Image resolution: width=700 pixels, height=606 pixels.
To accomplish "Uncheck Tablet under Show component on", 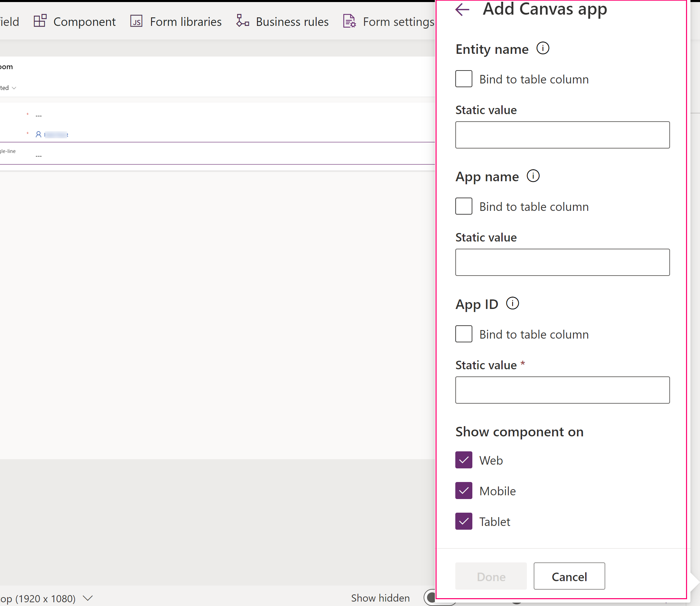I will click(x=463, y=522).
